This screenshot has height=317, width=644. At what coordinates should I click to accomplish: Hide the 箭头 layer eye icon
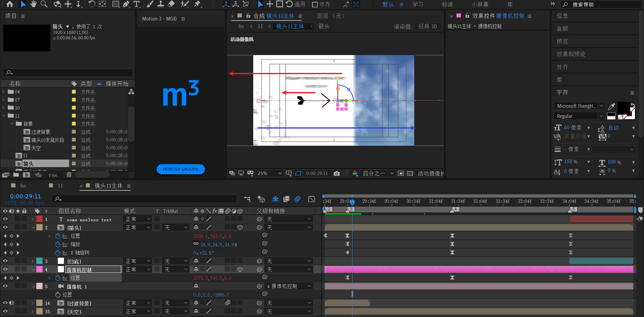click(5, 227)
